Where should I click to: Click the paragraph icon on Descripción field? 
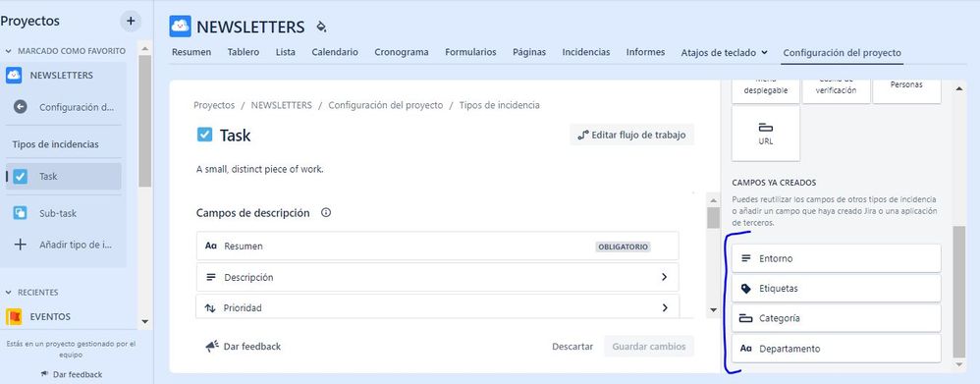(210, 277)
